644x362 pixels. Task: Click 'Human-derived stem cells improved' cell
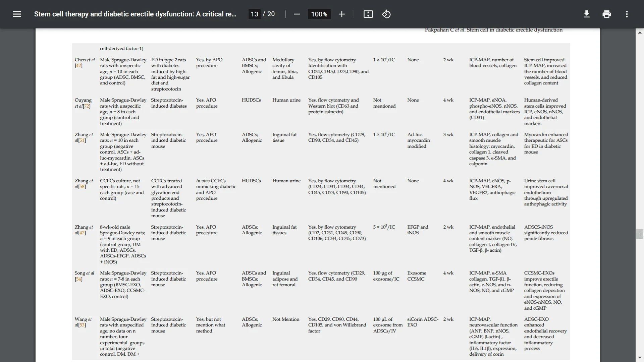545,112
